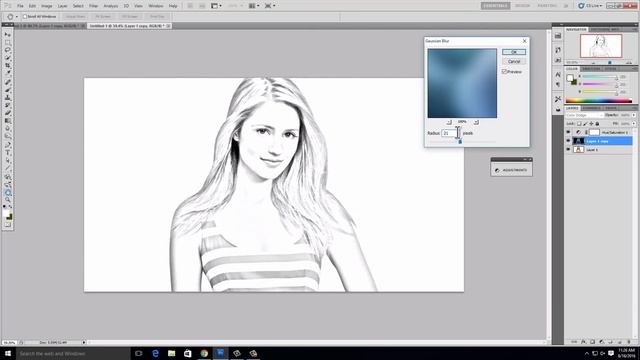Click the Essentials workspace button
Image resolution: width=640 pixels, height=360 pixels.
click(x=496, y=6)
